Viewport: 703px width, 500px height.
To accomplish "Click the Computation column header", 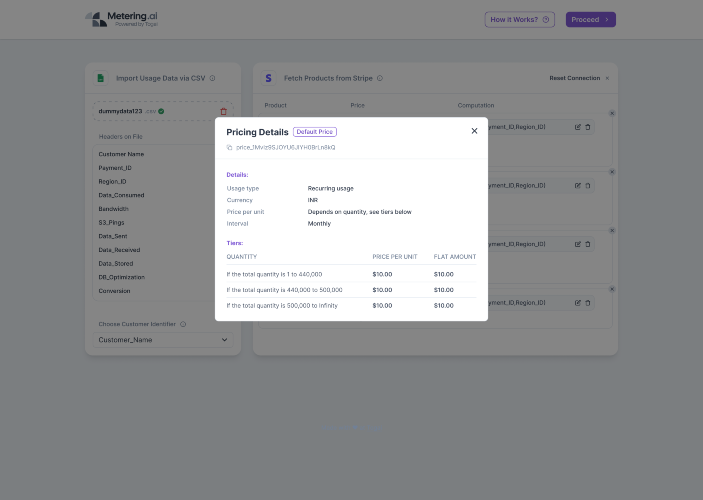I will [476, 105].
